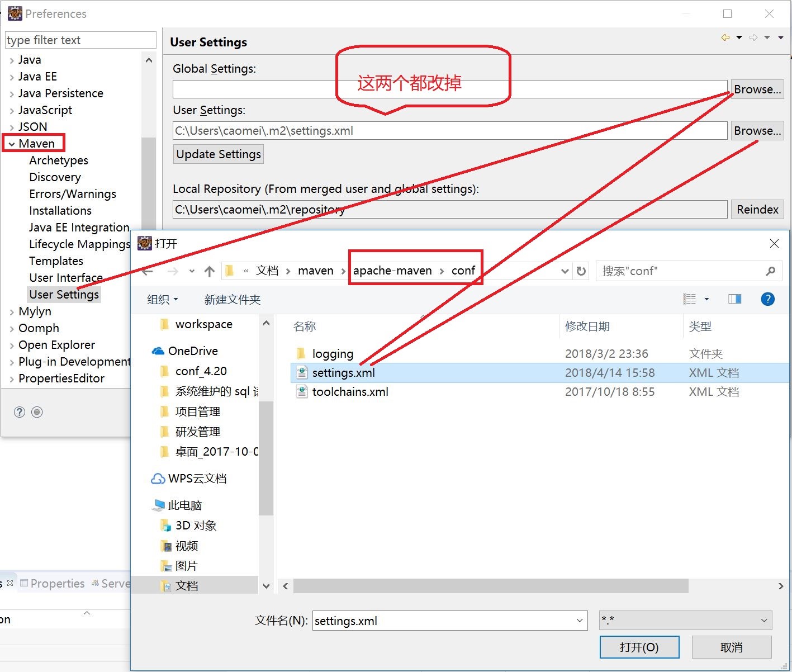Open the 组织 organize menu

pos(162,300)
